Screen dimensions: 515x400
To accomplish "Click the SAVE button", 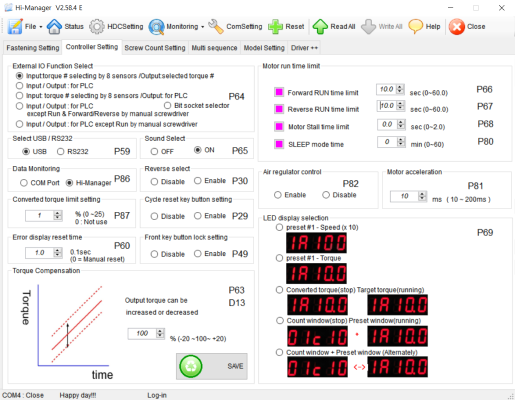I will (x=212, y=366).
